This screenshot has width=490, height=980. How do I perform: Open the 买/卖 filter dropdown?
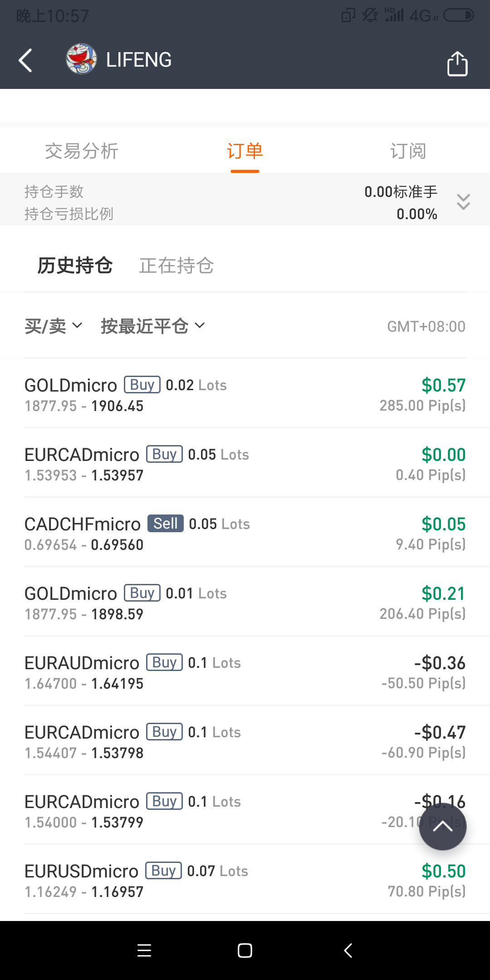click(x=54, y=326)
